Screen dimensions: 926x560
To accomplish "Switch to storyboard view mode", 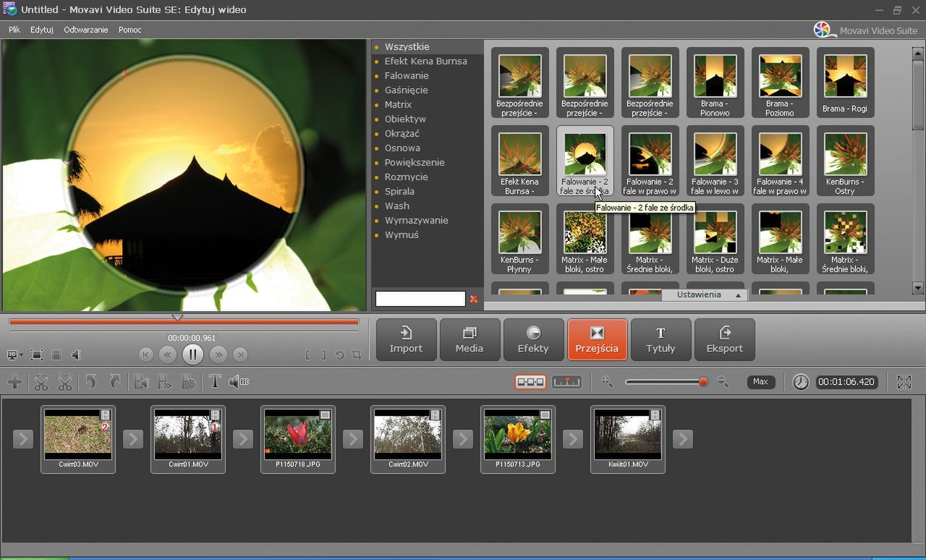I will 530,381.
